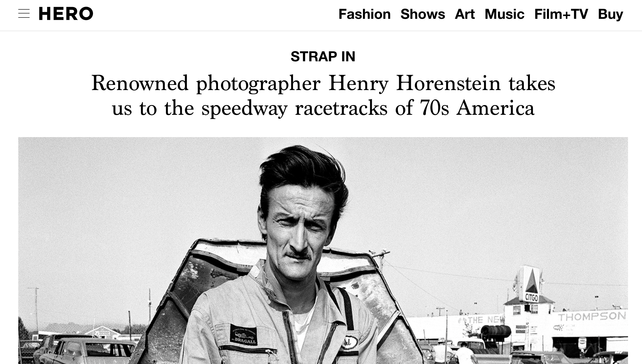Screen dimensions: 642x364
Task: Open the hamburger menu icon
Action: (24, 14)
